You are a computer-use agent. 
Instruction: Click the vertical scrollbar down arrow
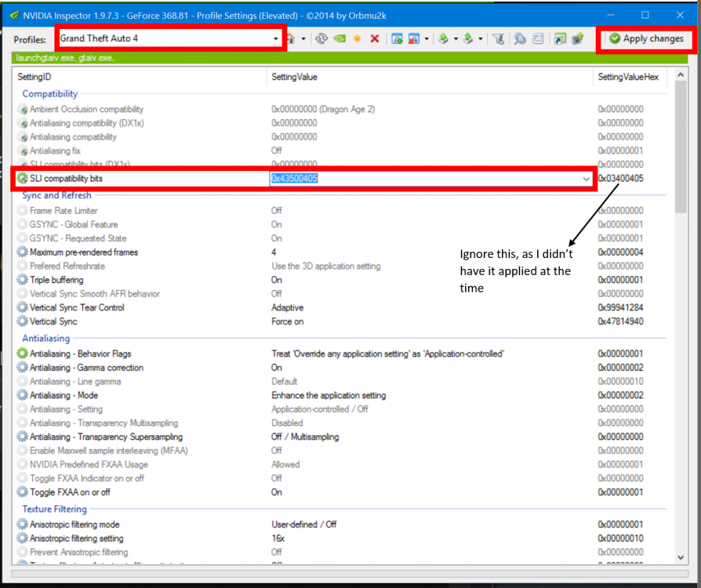pos(681,557)
